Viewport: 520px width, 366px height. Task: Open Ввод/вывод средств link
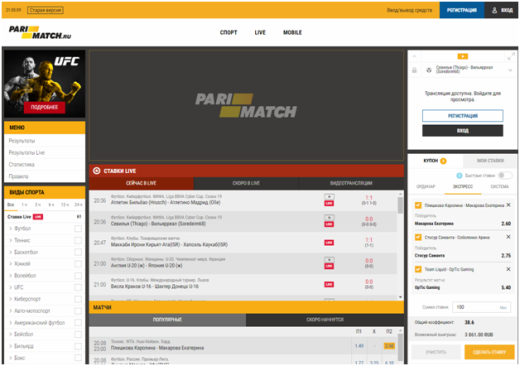pyautogui.click(x=409, y=10)
